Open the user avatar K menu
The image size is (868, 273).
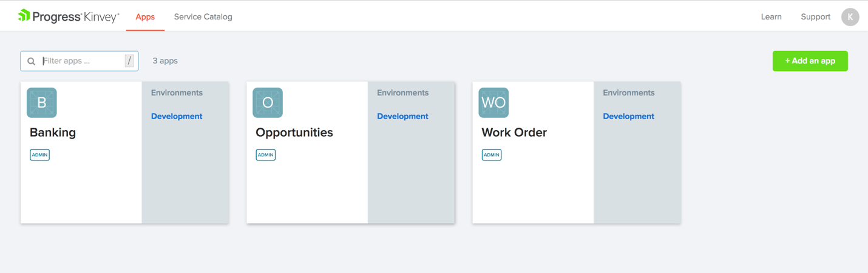850,17
